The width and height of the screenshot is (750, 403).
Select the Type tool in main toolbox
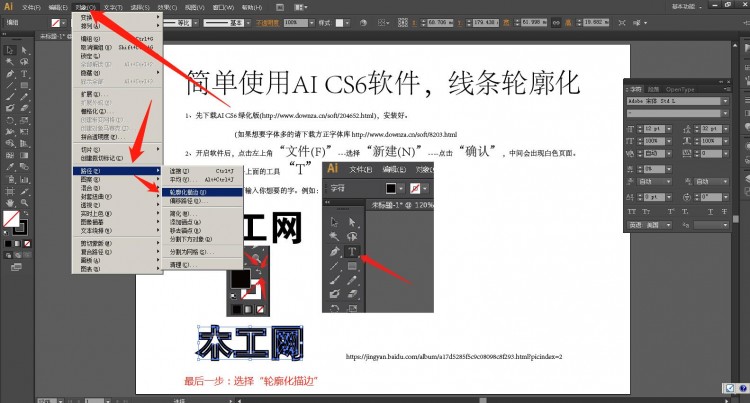(24, 74)
